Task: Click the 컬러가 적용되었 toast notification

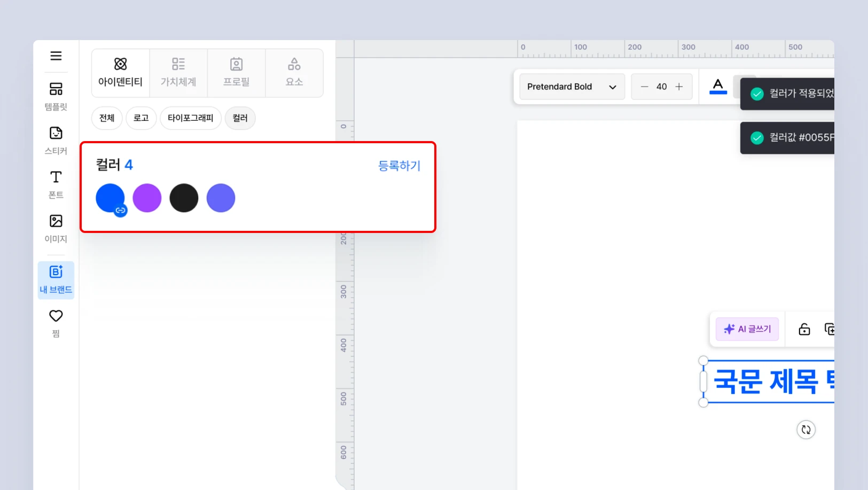Action: pos(787,94)
